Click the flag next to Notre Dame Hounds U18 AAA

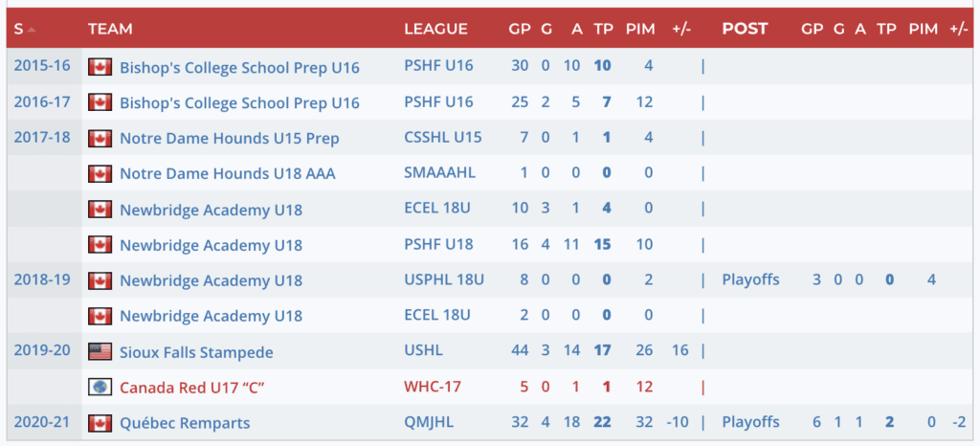click(100, 173)
